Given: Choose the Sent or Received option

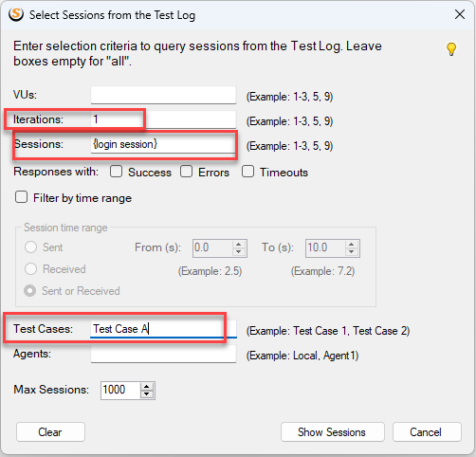Looking at the screenshot, I should coord(30,291).
